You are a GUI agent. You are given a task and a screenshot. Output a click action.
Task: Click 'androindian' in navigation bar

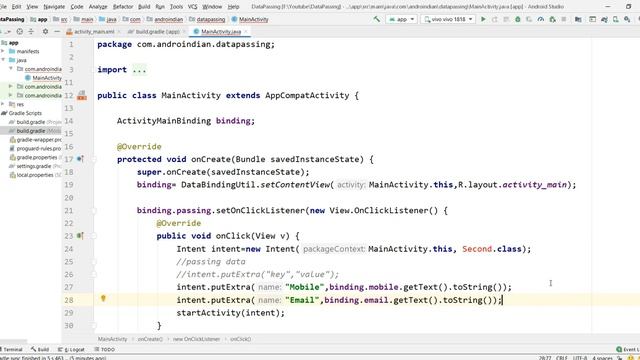169,19
